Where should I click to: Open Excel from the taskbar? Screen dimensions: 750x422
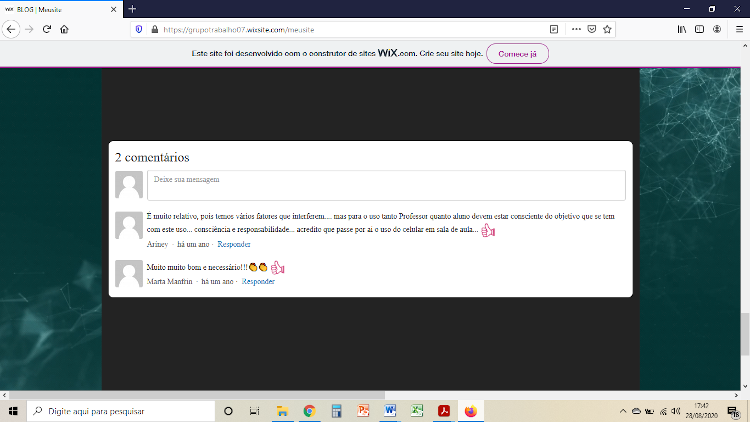click(x=417, y=411)
